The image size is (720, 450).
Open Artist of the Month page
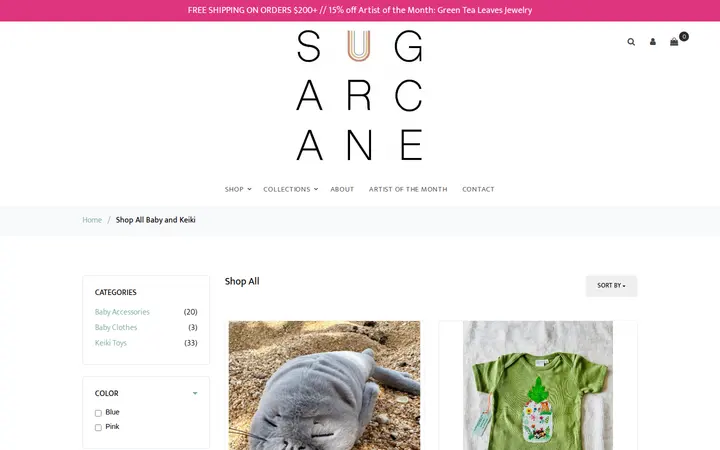click(408, 189)
